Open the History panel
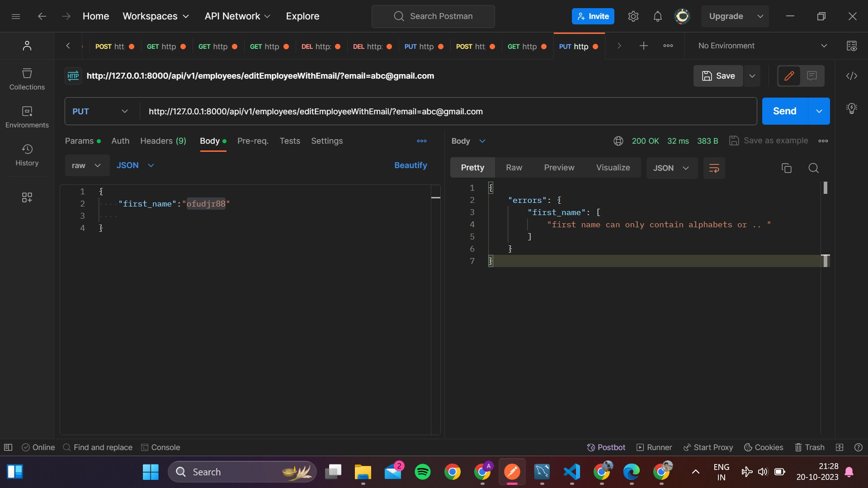 click(x=27, y=155)
